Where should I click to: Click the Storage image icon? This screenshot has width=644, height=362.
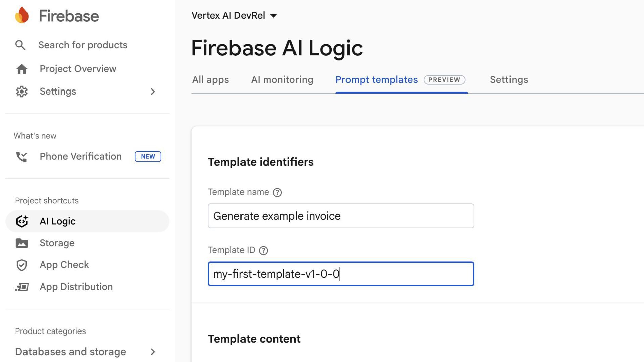point(22,243)
